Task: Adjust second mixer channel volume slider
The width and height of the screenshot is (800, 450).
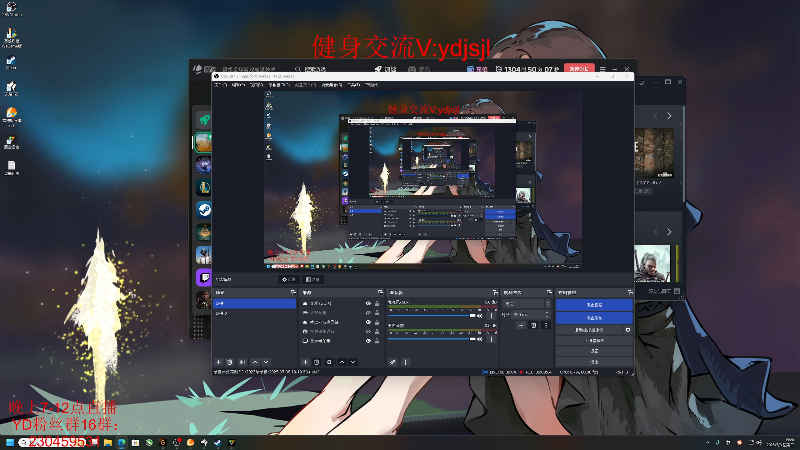Action: (432, 339)
